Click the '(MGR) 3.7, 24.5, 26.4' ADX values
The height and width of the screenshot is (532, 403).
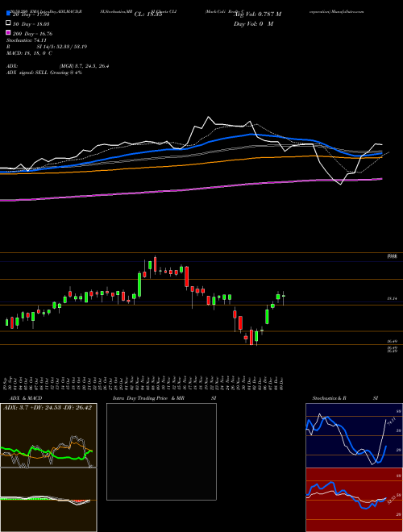[84, 66]
